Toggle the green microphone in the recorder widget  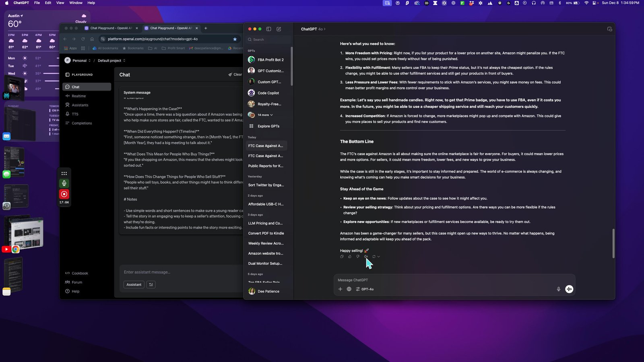64,183
